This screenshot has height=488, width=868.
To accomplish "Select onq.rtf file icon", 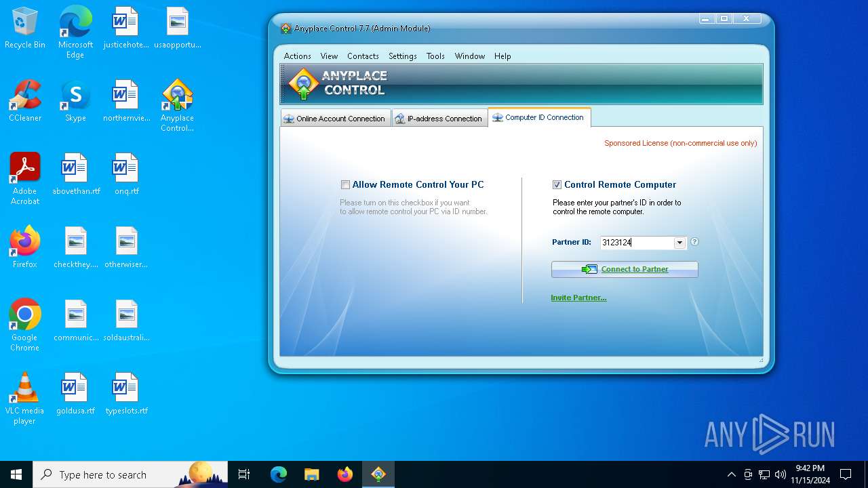I will 126,175.
